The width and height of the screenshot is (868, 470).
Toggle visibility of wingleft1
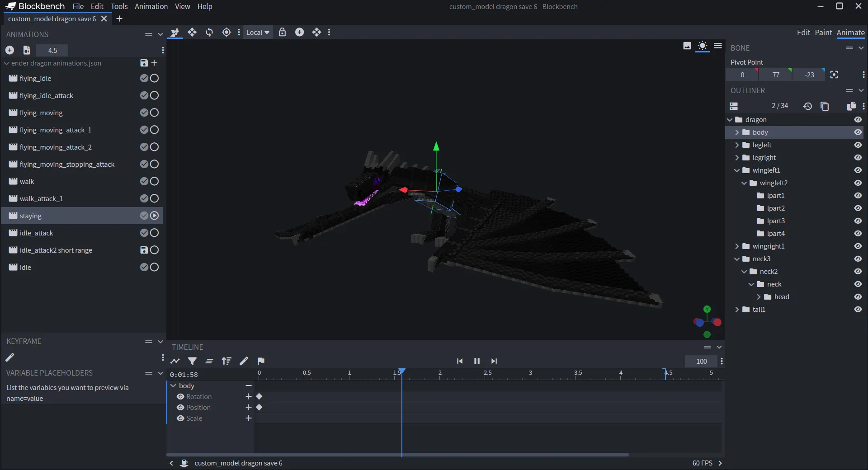point(858,170)
